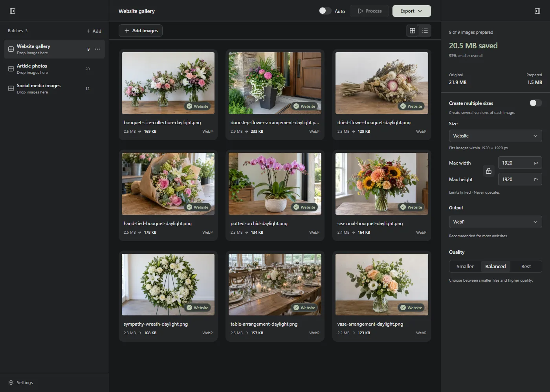This screenshot has height=392, width=550.
Task: Click the aspect ratio lock icon
Action: 489,171
